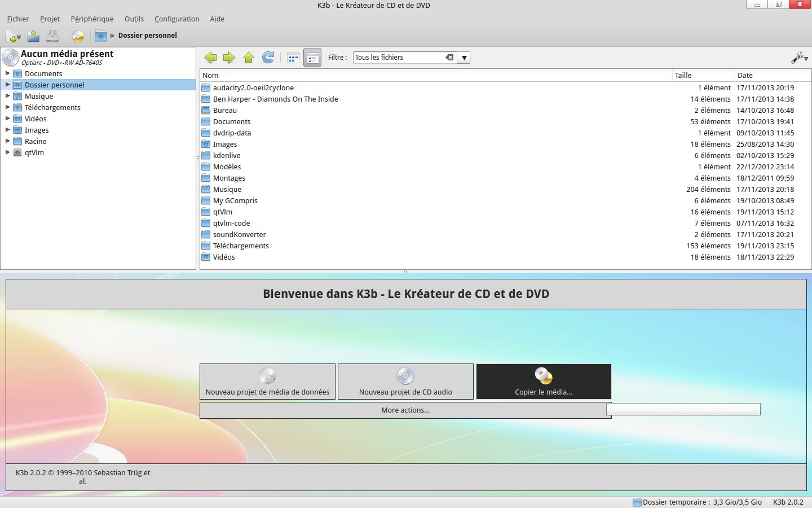Go back with the green left arrow
This screenshot has width=812, height=508.
(x=210, y=58)
